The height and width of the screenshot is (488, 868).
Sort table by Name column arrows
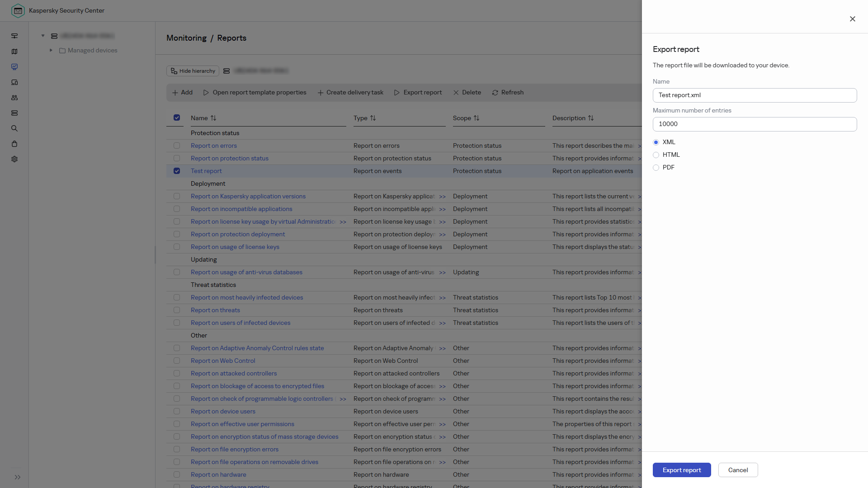tap(213, 118)
